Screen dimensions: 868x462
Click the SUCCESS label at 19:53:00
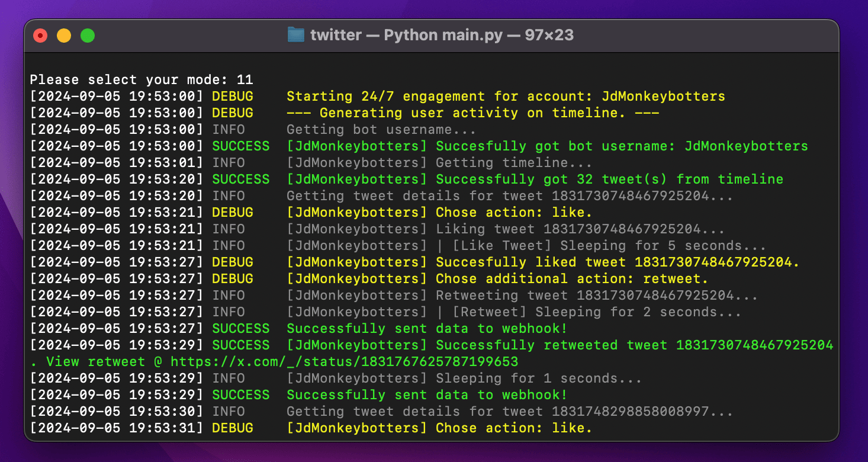[241, 146]
